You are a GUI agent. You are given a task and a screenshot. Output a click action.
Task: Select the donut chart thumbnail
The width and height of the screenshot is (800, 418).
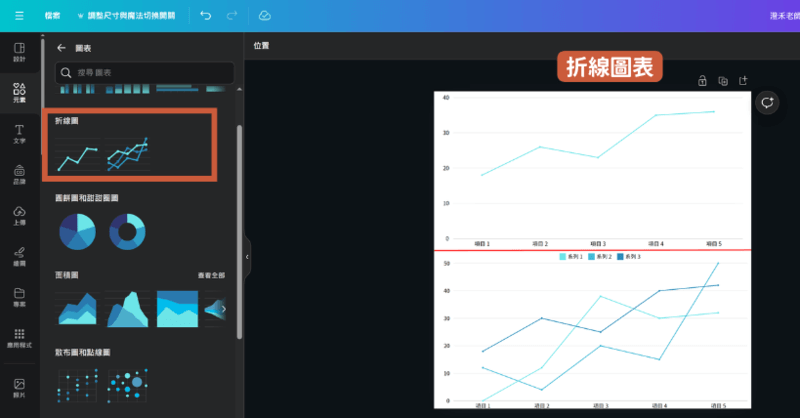click(127, 231)
